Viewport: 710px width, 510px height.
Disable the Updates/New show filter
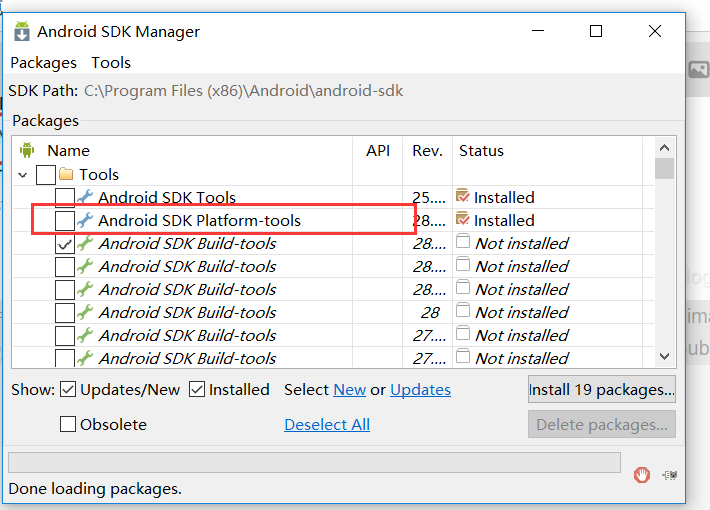tap(68, 389)
